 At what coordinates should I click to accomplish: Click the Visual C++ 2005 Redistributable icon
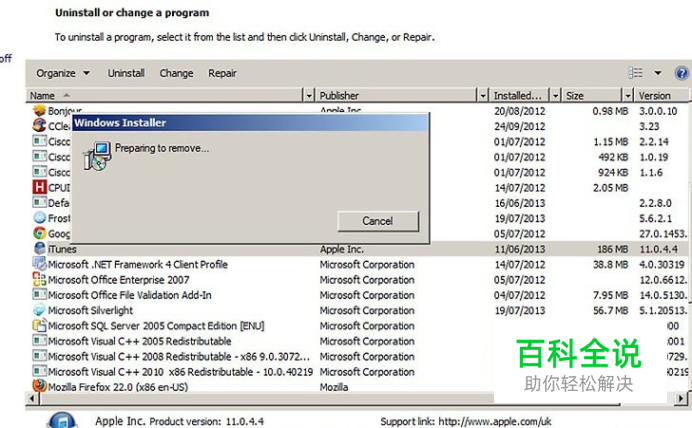click(39, 341)
